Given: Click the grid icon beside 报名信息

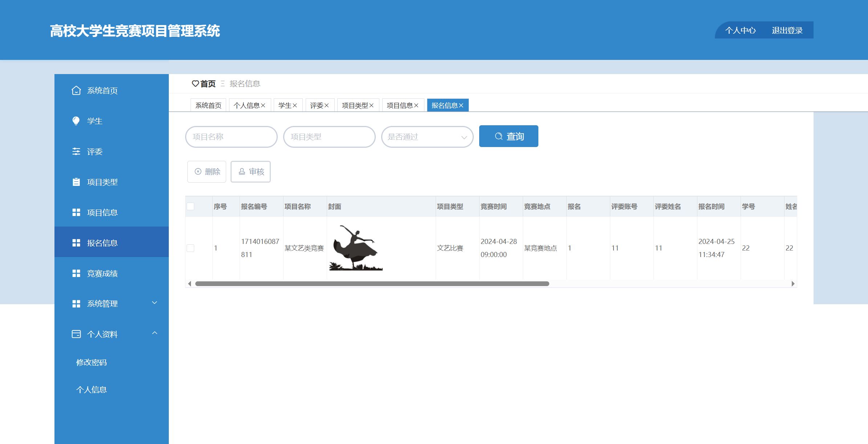Looking at the screenshot, I should point(76,243).
